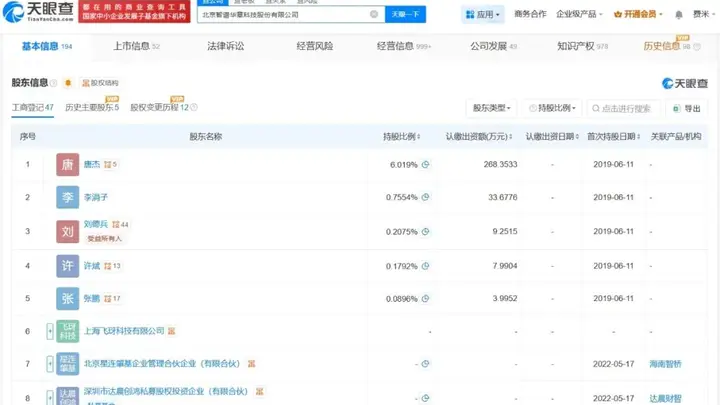Open 深圳市达晨创鸿私募股权投资企业 link

coord(166,391)
